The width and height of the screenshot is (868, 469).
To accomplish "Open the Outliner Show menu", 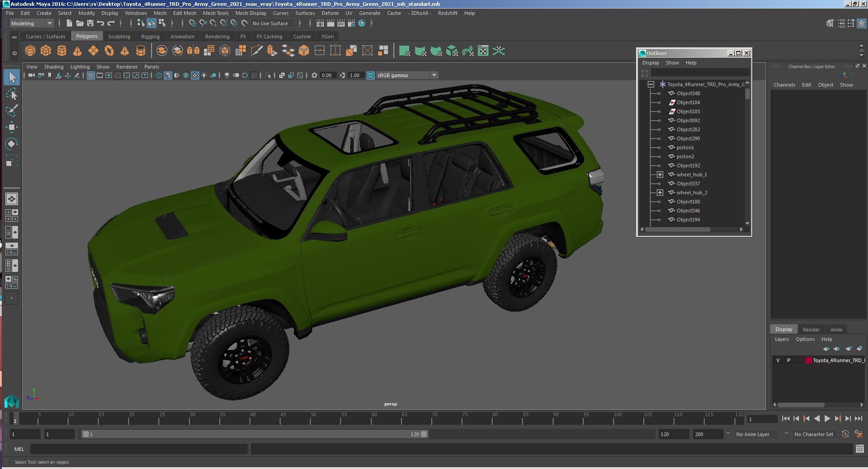I will tap(672, 63).
